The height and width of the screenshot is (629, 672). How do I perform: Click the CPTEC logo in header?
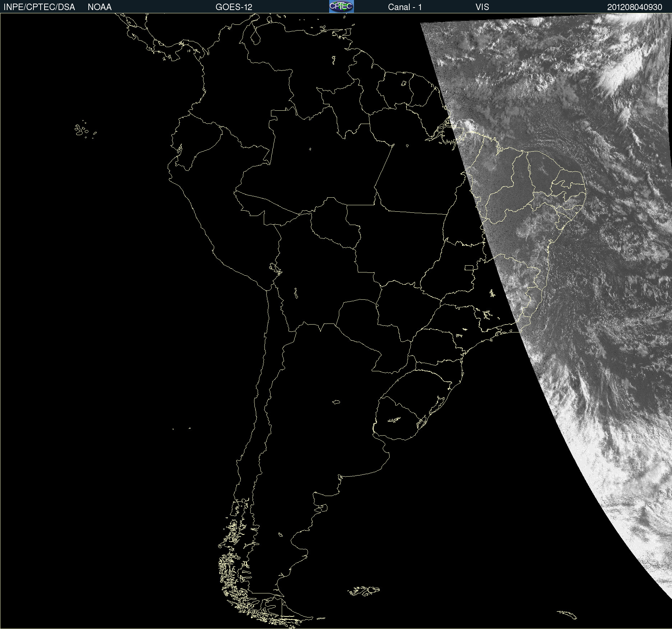point(341,6)
